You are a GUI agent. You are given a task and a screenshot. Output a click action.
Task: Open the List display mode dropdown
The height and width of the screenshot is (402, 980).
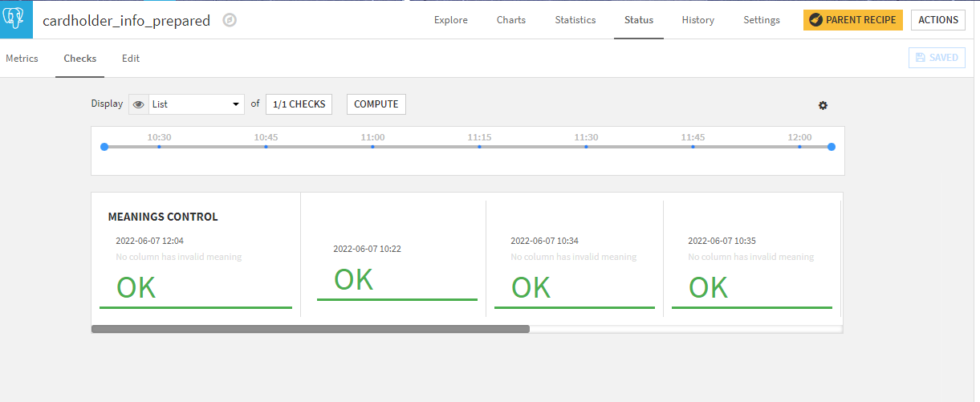197,104
